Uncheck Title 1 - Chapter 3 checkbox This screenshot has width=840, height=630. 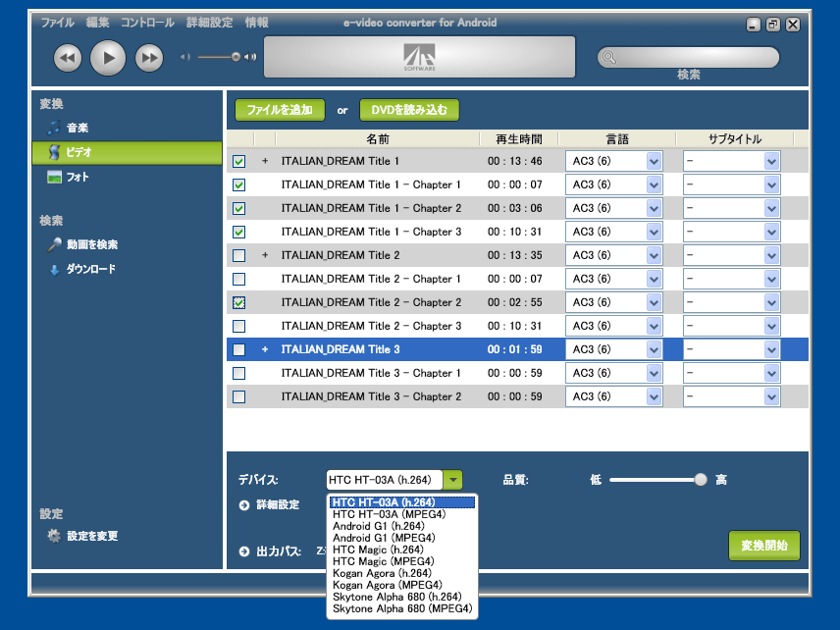click(x=238, y=232)
